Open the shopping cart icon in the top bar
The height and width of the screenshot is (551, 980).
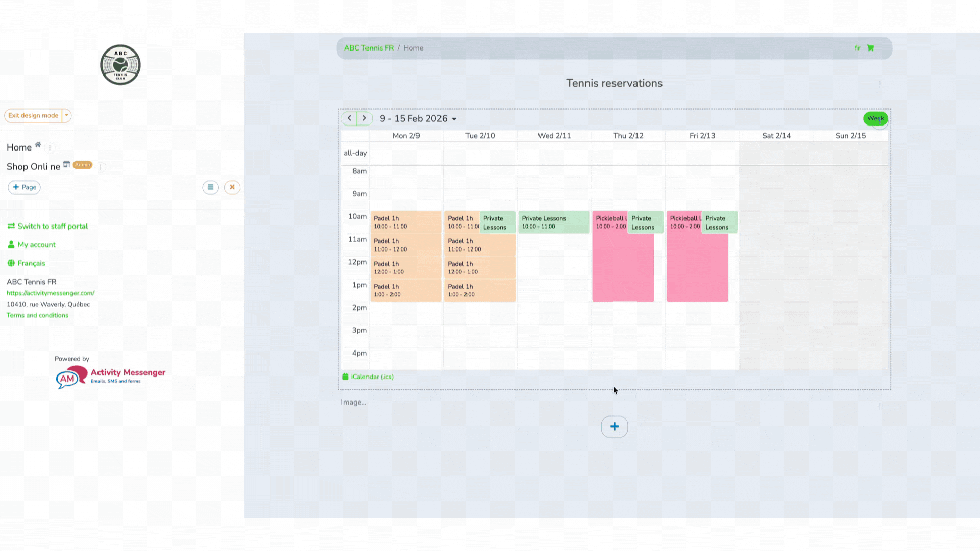870,48
